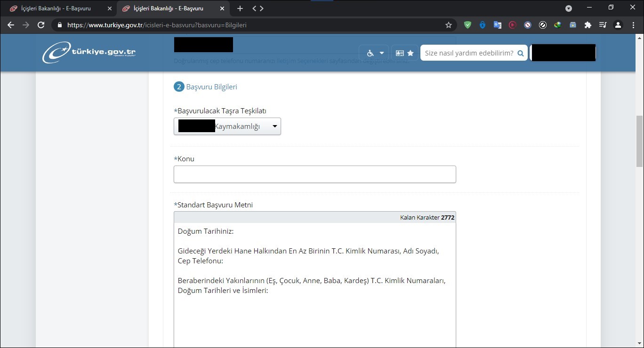Reload the current page

[x=41, y=25]
